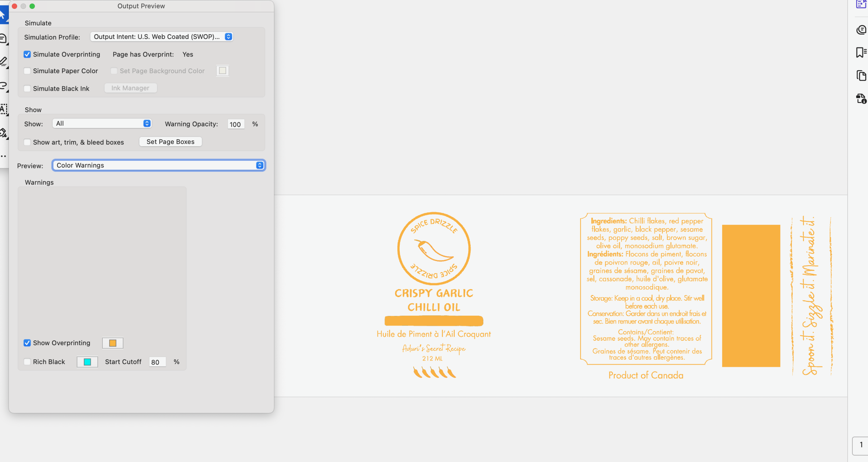The image size is (868, 462).
Task: Click the orange Show Overprinting color swatch
Action: [113, 343]
